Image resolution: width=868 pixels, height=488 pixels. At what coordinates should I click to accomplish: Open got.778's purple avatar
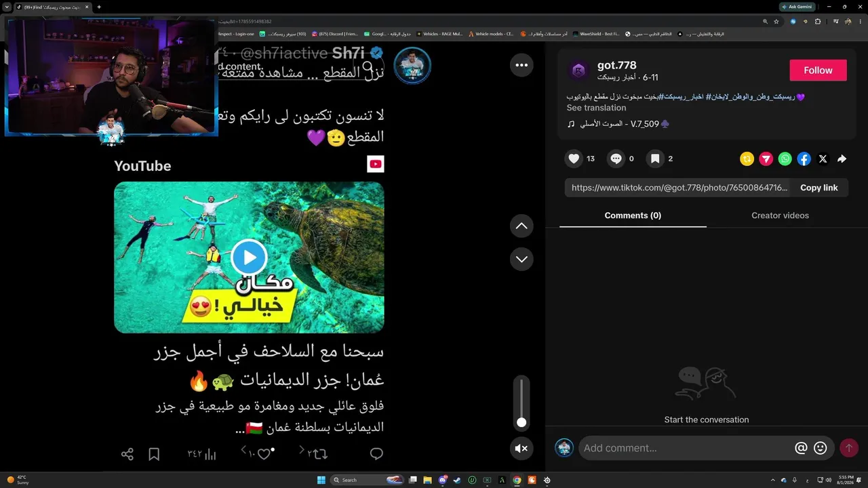[x=578, y=70]
